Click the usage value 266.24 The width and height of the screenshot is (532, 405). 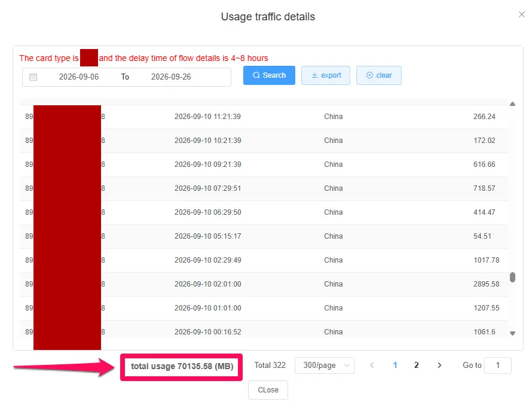[484, 117]
